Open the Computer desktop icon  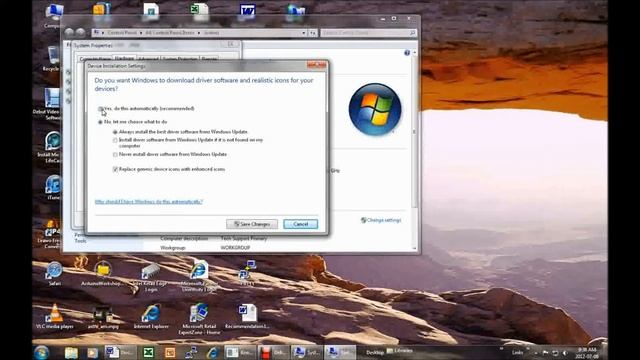point(54,16)
